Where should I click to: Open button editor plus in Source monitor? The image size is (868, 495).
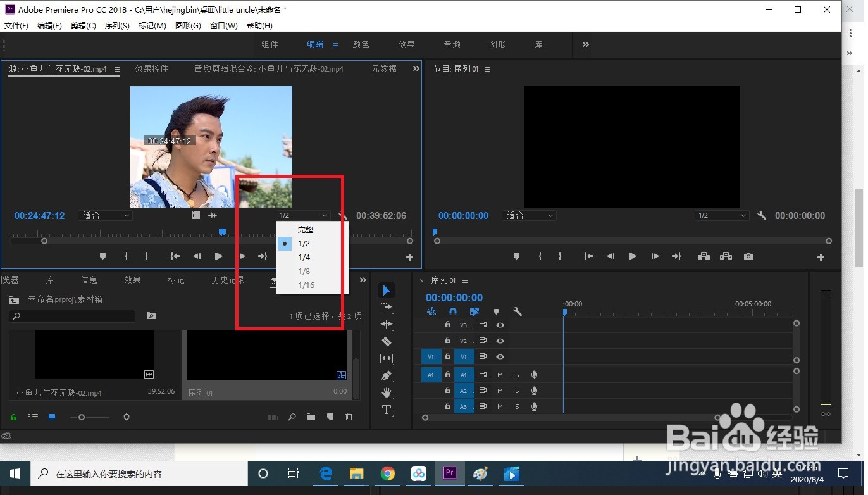click(409, 257)
